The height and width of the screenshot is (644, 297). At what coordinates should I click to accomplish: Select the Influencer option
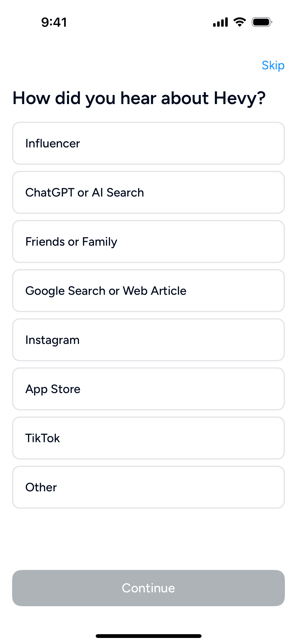click(148, 143)
